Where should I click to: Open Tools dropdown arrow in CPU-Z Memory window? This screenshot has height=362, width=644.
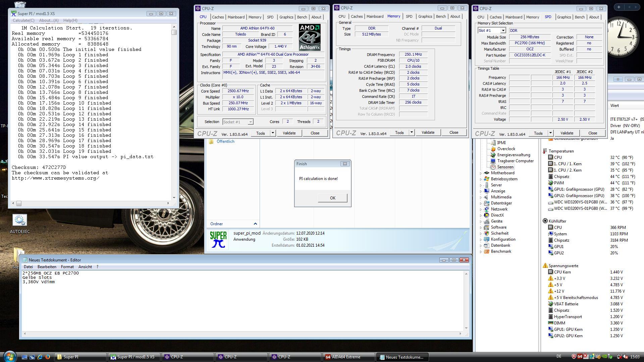(x=412, y=132)
